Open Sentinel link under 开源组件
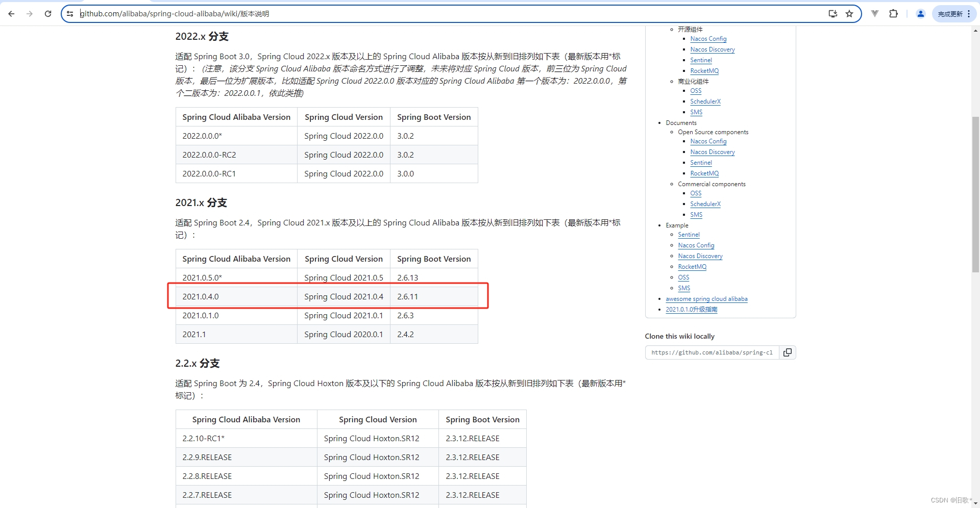This screenshot has width=980, height=508. pos(701,60)
